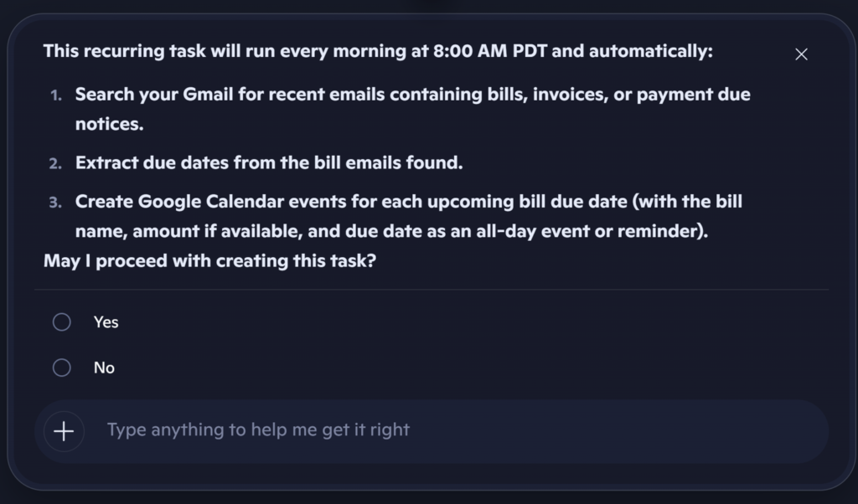Click the "Search your Gmail" step text
This screenshot has width=858, height=504.
click(x=412, y=94)
